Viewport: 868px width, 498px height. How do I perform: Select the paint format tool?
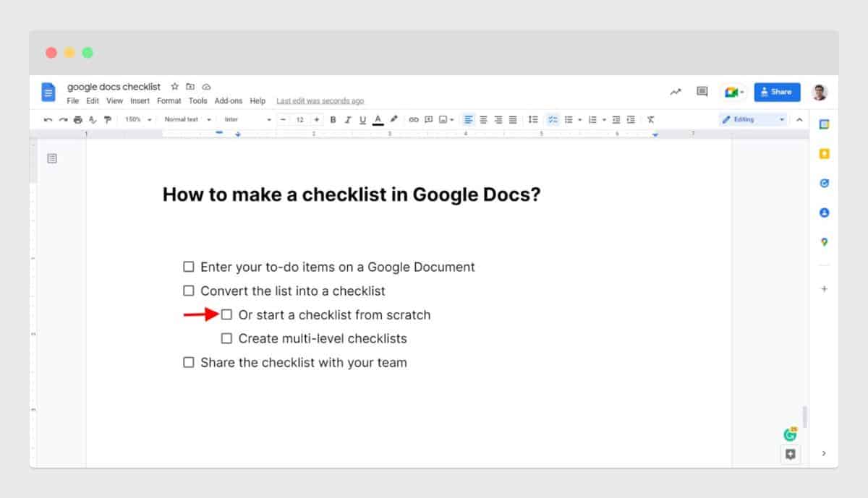click(106, 119)
